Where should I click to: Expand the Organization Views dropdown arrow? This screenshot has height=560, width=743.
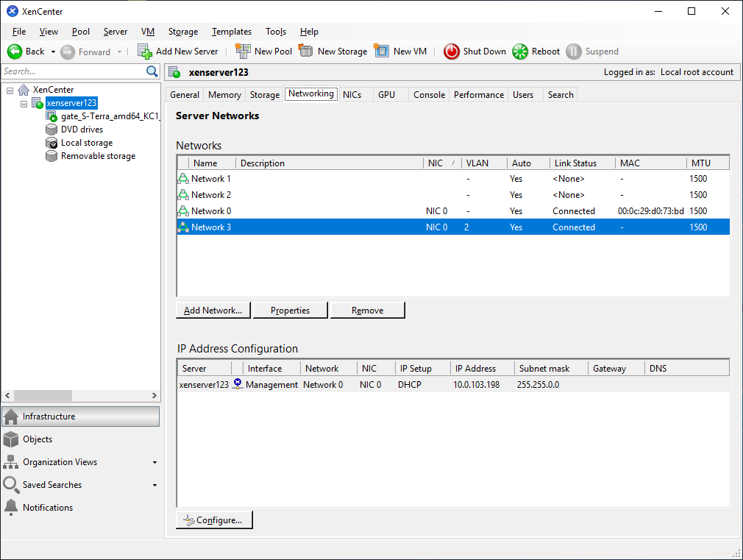click(154, 462)
